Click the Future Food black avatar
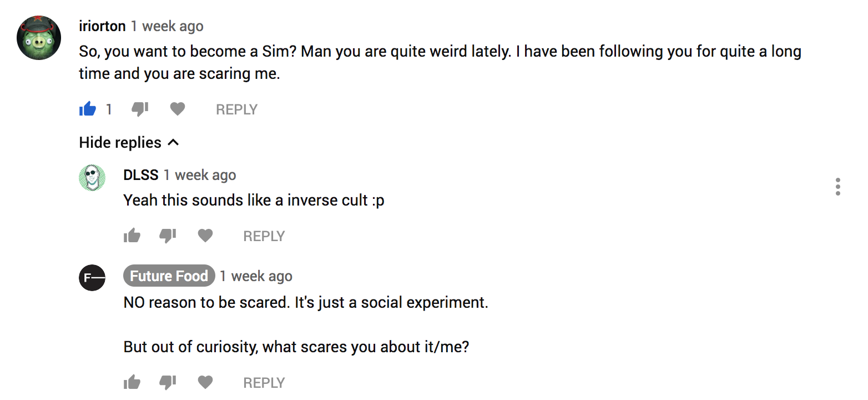 92,278
